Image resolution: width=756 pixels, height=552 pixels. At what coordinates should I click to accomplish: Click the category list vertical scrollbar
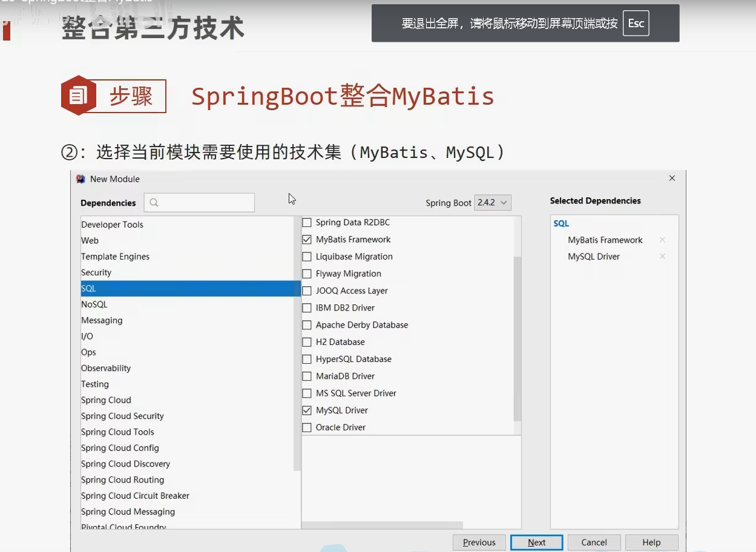click(x=297, y=344)
